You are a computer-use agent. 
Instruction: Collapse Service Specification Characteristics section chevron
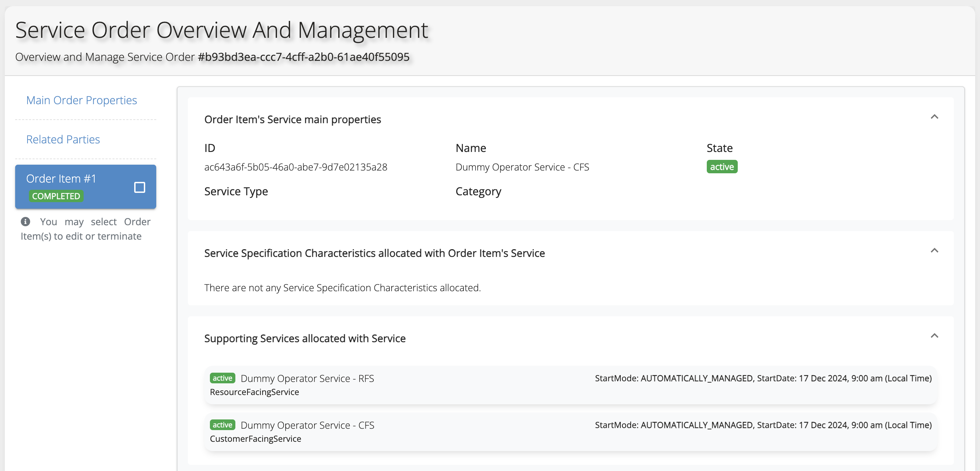coord(934,251)
